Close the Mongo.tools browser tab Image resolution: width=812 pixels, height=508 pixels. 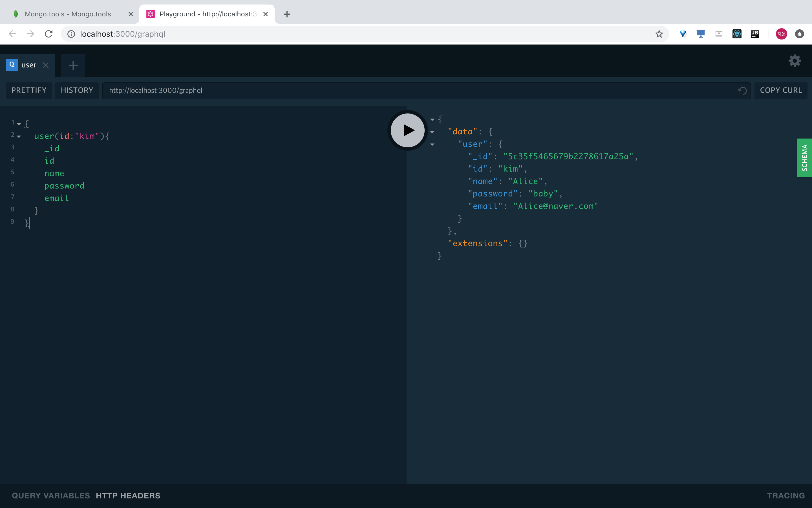coord(131,14)
